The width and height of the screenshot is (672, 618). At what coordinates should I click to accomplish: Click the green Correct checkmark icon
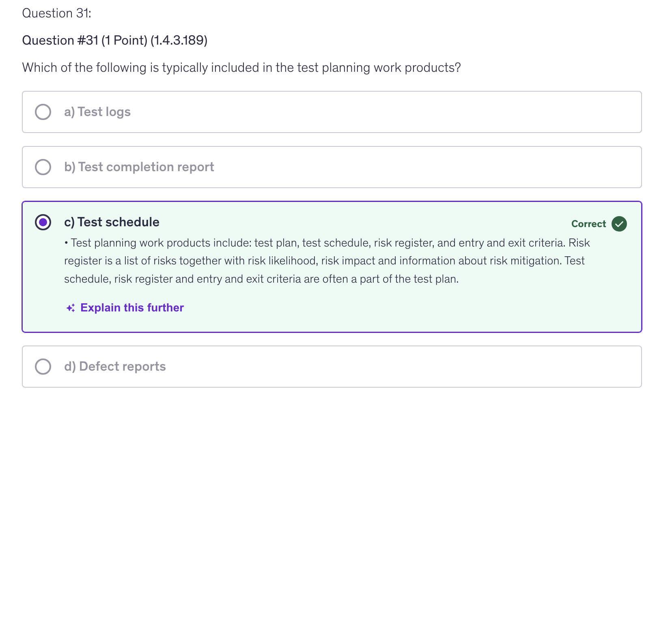click(619, 224)
